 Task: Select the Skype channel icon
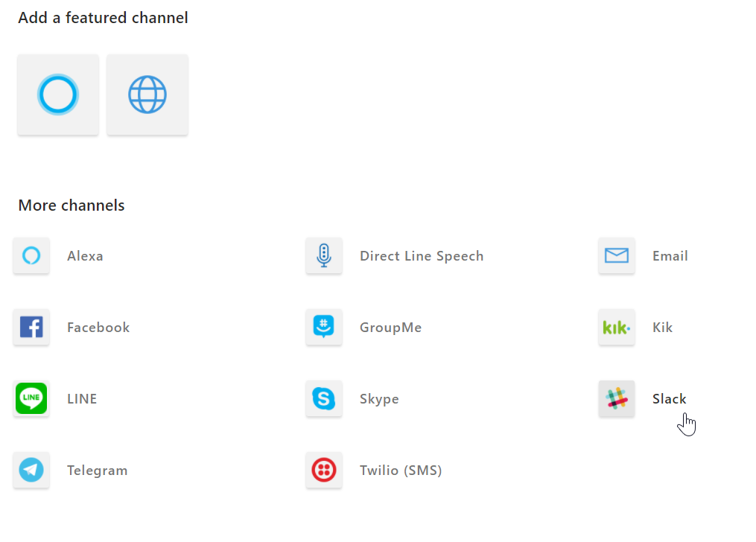pos(324,398)
